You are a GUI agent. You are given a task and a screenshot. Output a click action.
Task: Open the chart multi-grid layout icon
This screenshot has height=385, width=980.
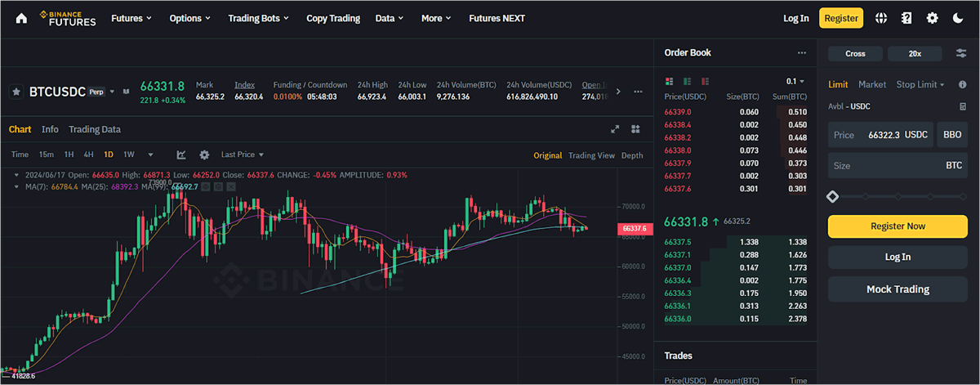(x=635, y=129)
